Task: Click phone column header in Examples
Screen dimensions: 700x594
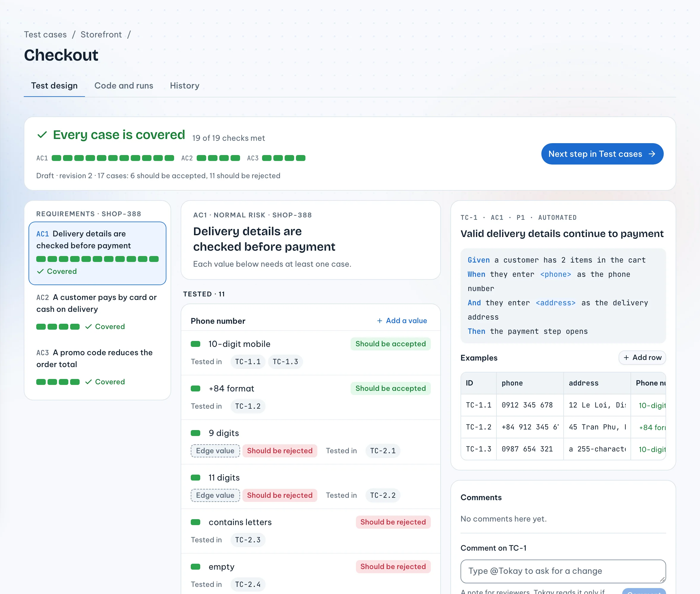Action: click(529, 383)
